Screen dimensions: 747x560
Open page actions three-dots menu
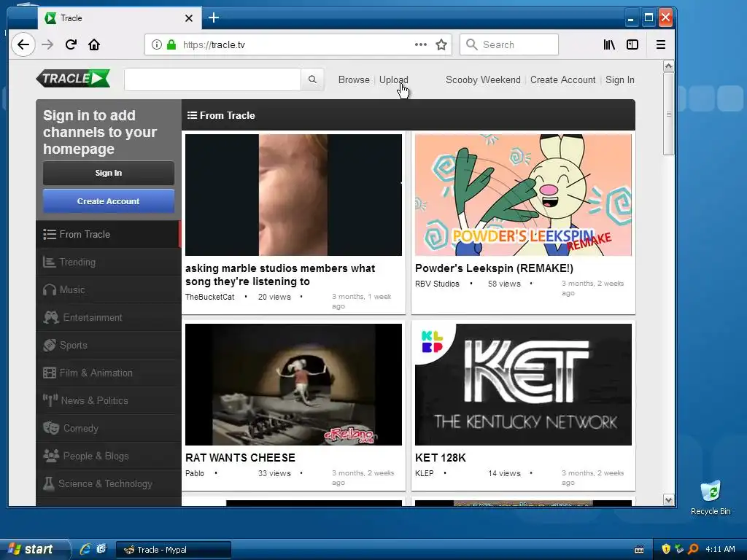pyautogui.click(x=420, y=44)
